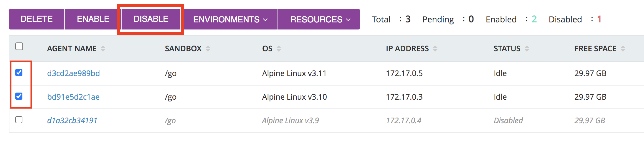The height and width of the screenshot is (148, 644).
Task: Click free space of bd91e5d2c1ae row
Action: tap(590, 97)
